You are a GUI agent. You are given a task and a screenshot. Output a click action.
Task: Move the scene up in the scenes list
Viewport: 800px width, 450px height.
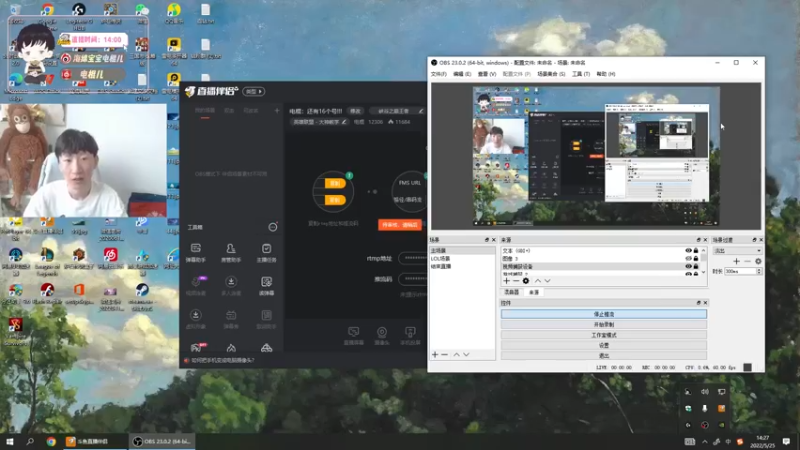coord(457,355)
